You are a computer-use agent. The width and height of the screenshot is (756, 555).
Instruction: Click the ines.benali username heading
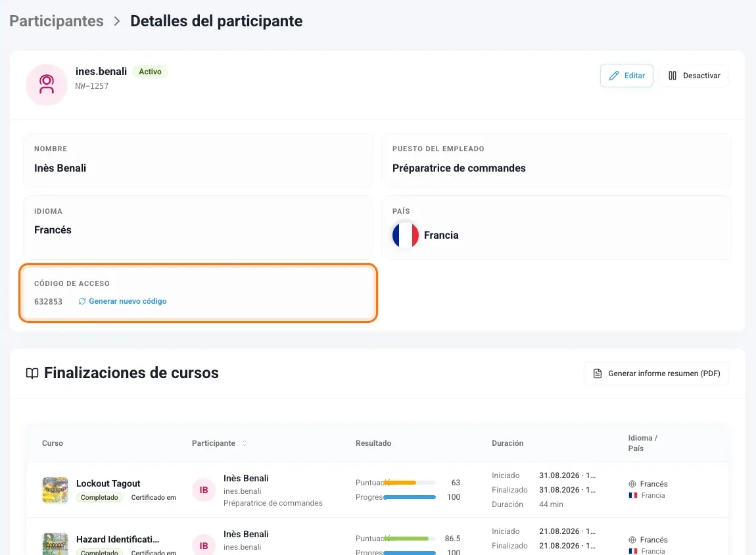coord(101,72)
